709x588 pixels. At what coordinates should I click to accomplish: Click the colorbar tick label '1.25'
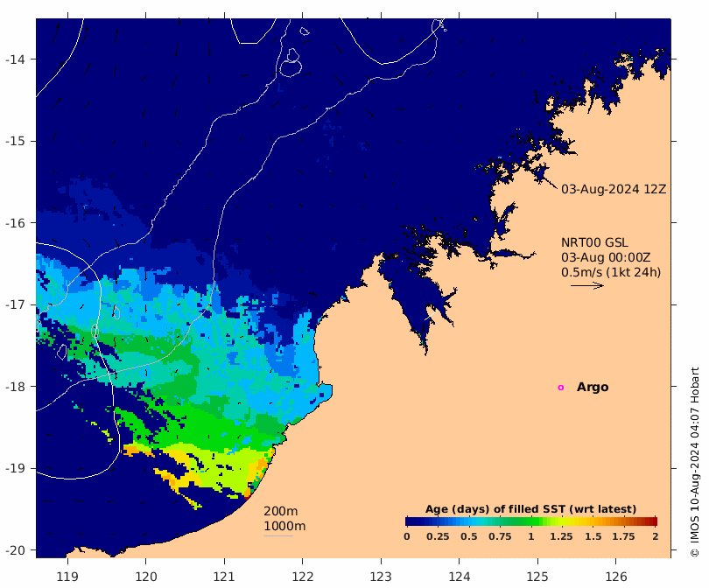coord(561,536)
